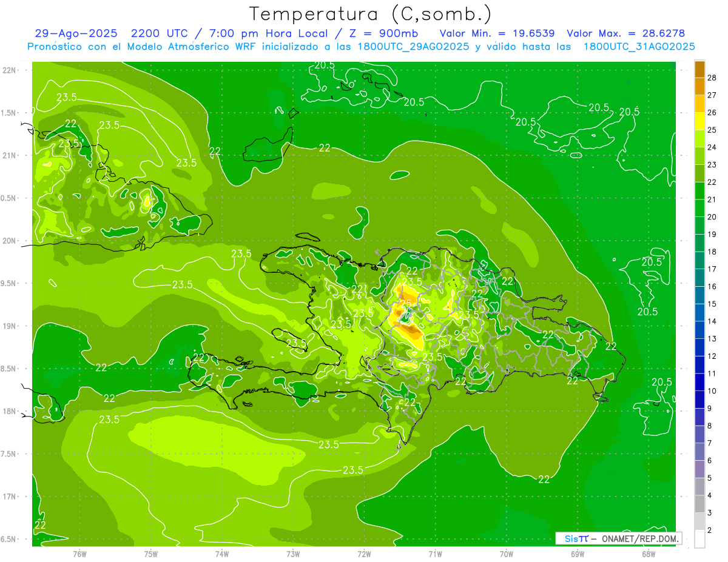Select the valid-until time "1800UTC_31AGO2025"
The image size is (728, 562).
(639, 47)
